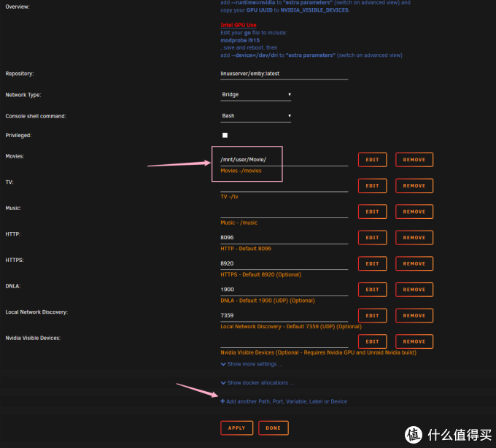This screenshot has height=448, width=496.
Task: Click the 'HTTP - Default 8096' description
Action: click(x=246, y=249)
